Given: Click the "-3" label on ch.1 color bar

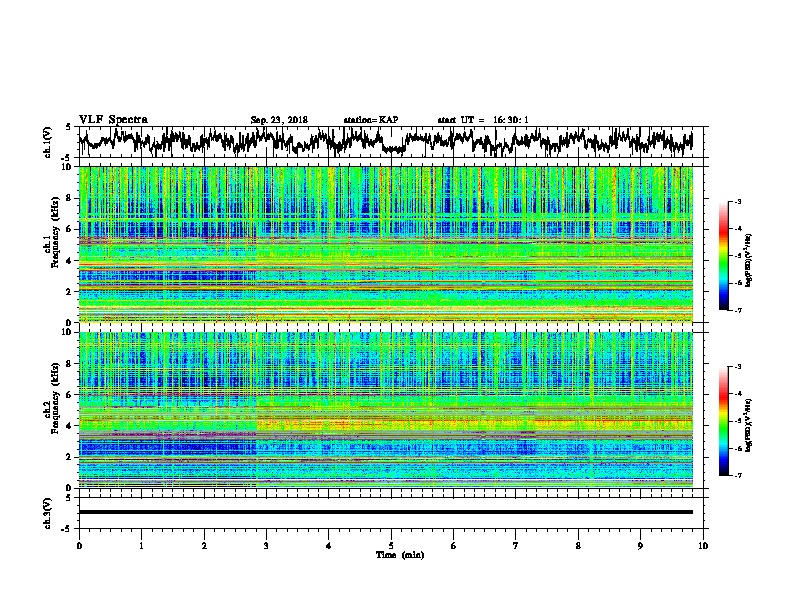Looking at the screenshot, I should pyautogui.click(x=738, y=202).
